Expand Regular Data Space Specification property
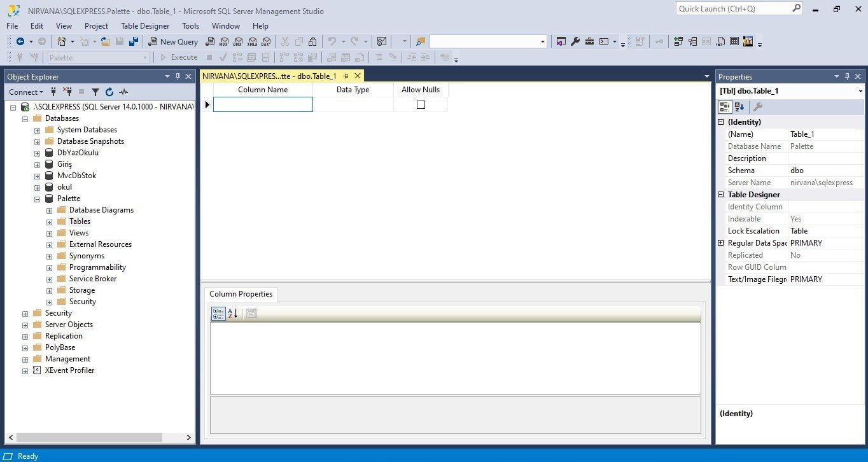This screenshot has height=462, width=868. click(x=721, y=243)
